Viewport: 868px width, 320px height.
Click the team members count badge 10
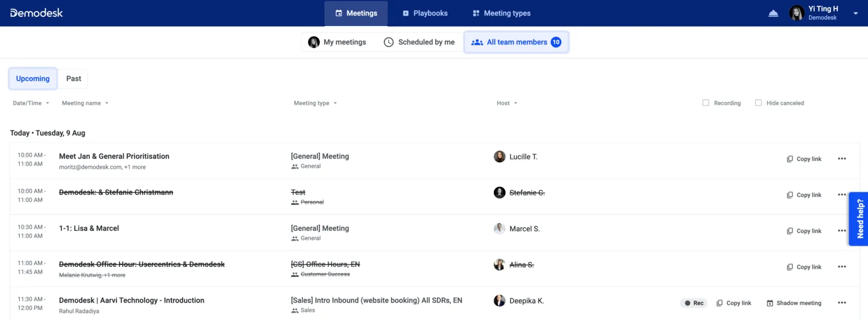(x=556, y=42)
